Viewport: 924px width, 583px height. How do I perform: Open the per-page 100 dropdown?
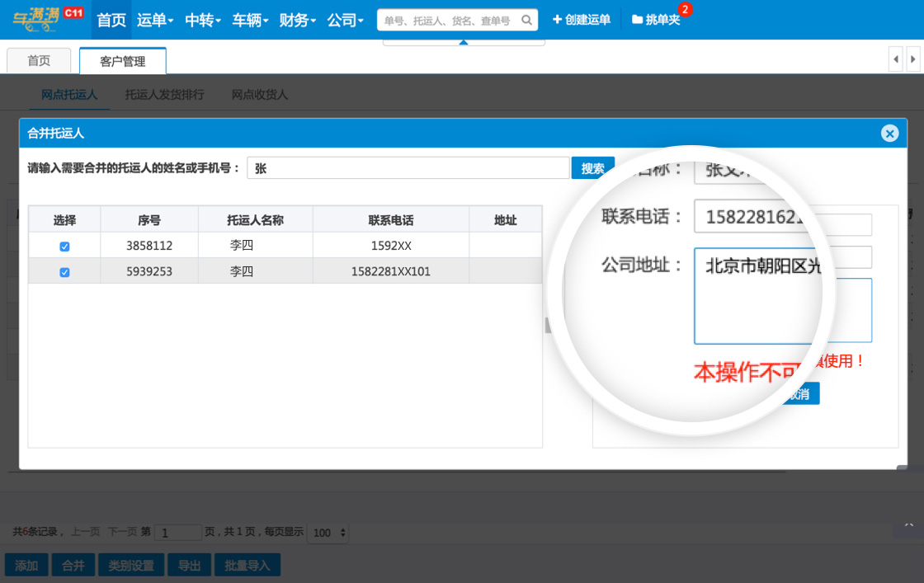(x=328, y=533)
